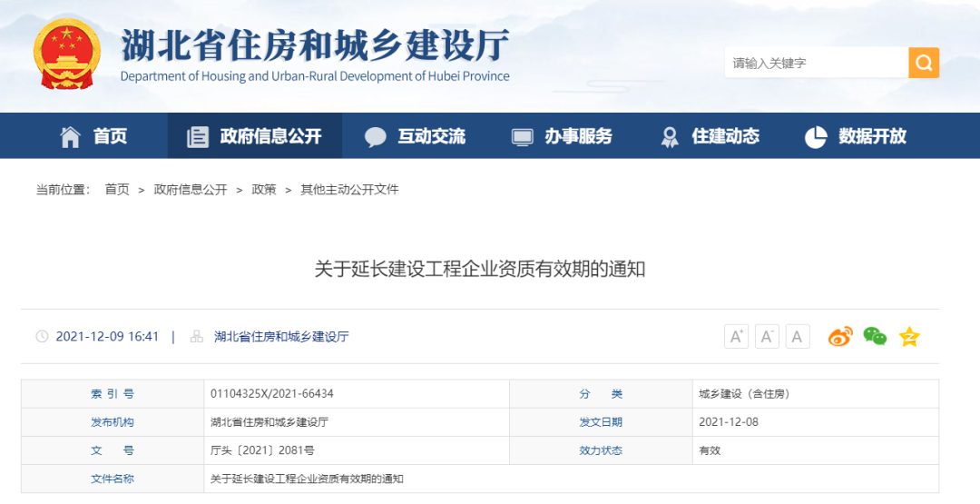Select validity status 有效

tap(710, 450)
